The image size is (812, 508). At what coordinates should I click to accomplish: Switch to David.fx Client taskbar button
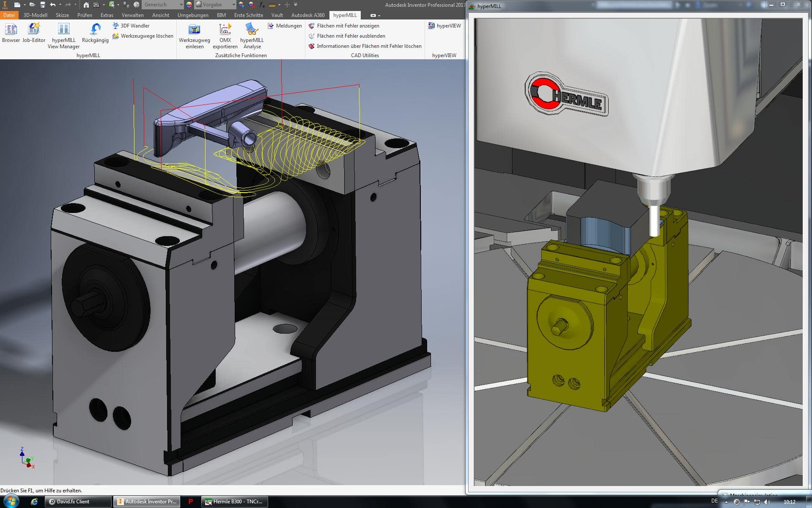pos(78,502)
